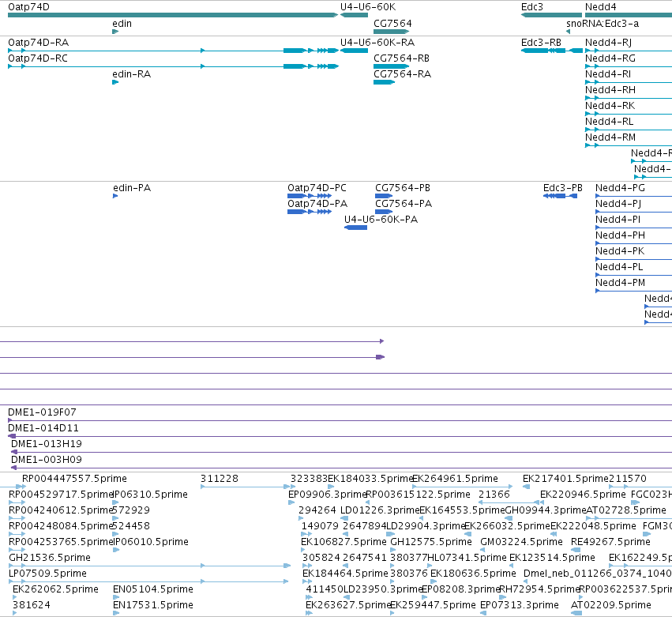The height and width of the screenshot is (617, 672).
Task: Click the CG7564-PB protein label
Action: [403, 188]
